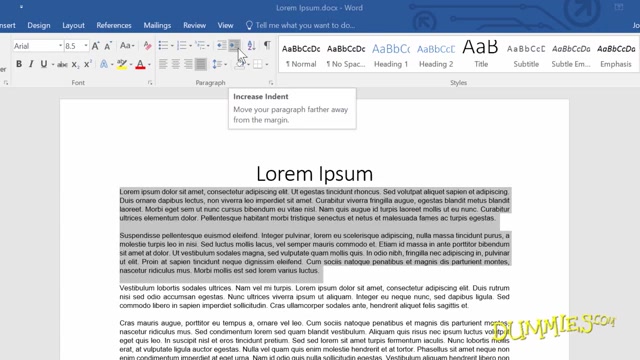The width and height of the screenshot is (640, 360).
Task: Open View ribbon tab
Action: click(x=225, y=25)
